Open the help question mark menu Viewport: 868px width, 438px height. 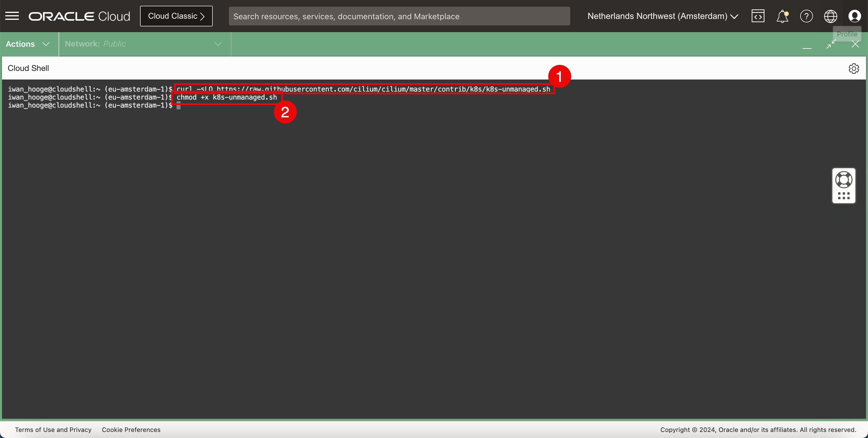point(806,16)
